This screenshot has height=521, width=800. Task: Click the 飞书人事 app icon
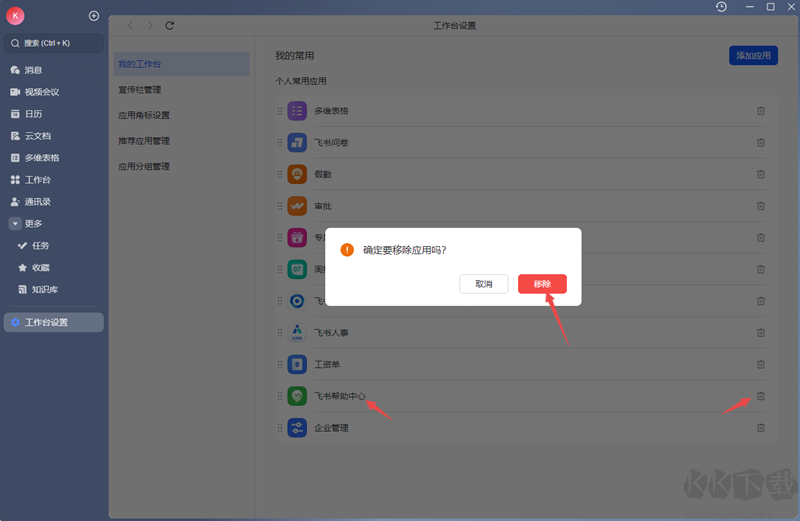[x=297, y=333]
